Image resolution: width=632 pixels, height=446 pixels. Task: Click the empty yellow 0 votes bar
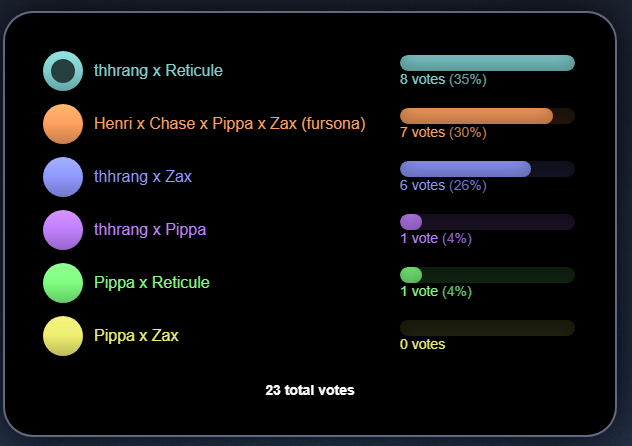[487, 328]
